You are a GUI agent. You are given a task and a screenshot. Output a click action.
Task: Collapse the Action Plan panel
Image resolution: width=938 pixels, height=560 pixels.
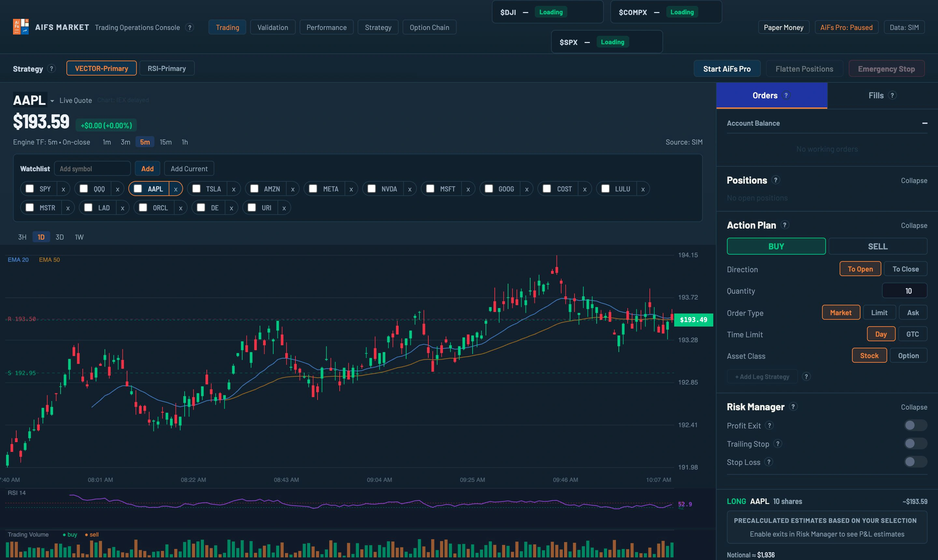(914, 225)
